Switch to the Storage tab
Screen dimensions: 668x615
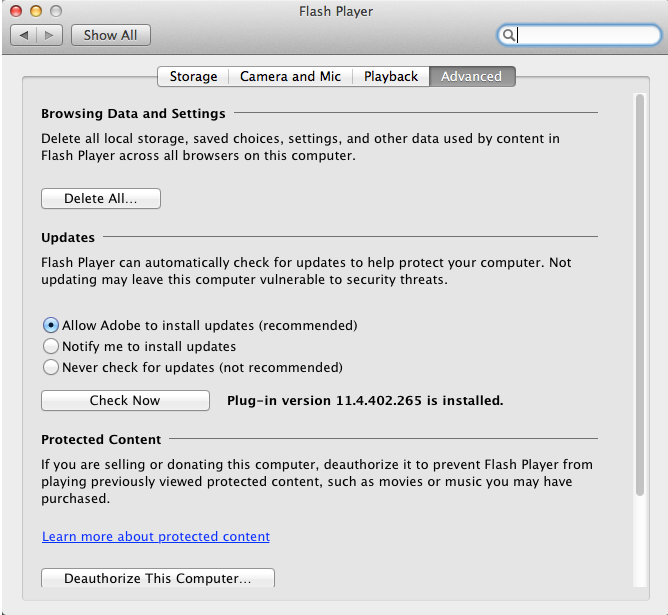click(193, 76)
